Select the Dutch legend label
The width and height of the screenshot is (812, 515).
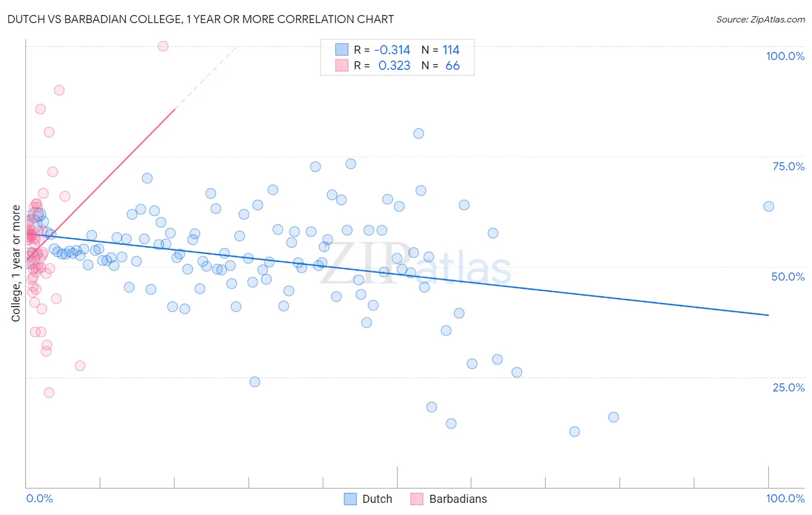click(377, 499)
